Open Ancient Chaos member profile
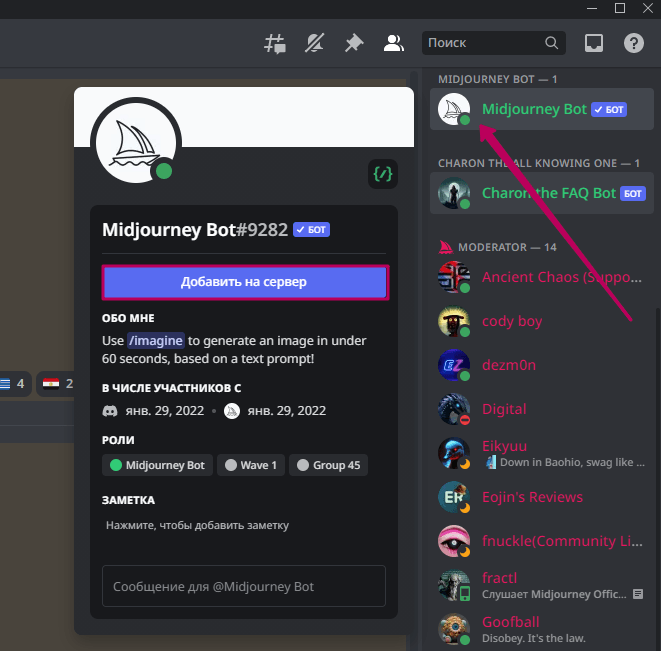 pyautogui.click(x=542, y=277)
